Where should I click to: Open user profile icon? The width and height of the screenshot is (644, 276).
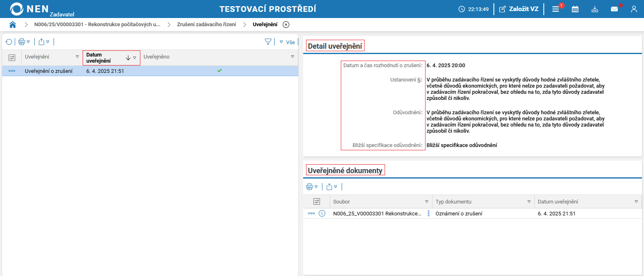tap(634, 9)
